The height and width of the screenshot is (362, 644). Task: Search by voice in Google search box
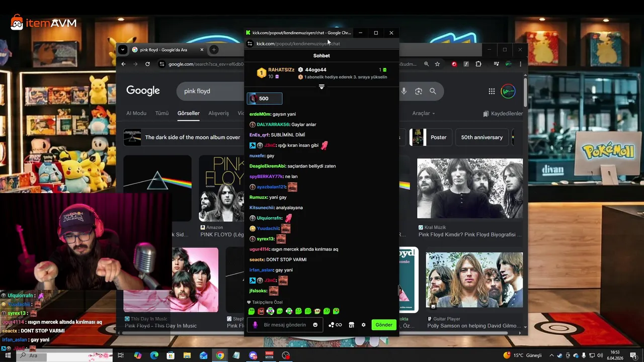coord(404,91)
